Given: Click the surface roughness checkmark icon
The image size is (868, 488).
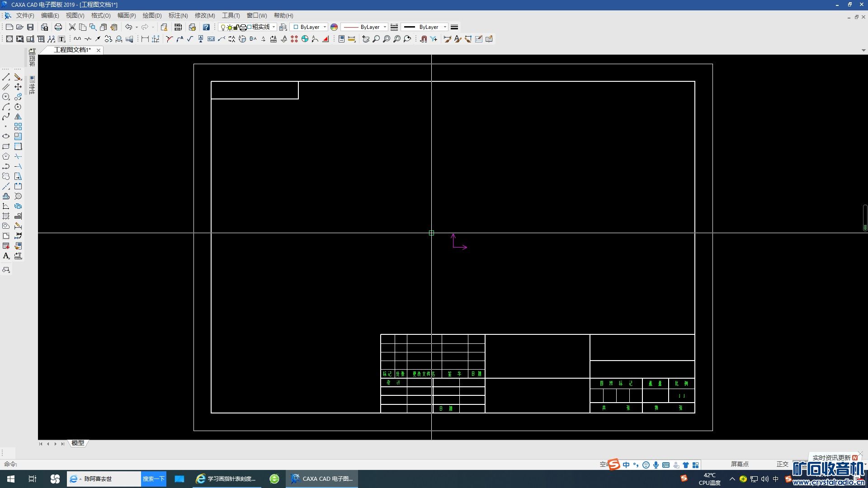Looking at the screenshot, I should (x=190, y=39).
